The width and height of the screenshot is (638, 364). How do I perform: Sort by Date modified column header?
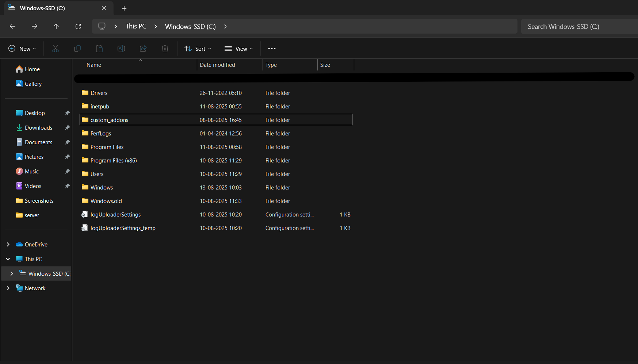(x=217, y=65)
